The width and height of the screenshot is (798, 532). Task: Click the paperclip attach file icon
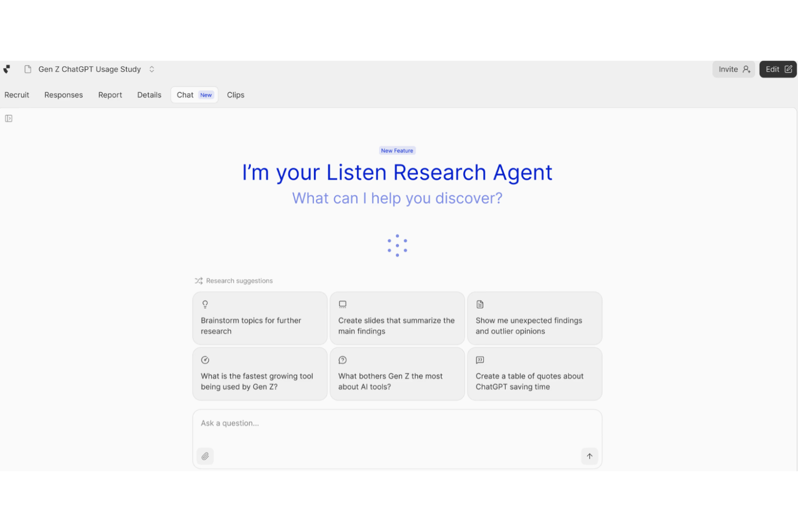tap(205, 456)
